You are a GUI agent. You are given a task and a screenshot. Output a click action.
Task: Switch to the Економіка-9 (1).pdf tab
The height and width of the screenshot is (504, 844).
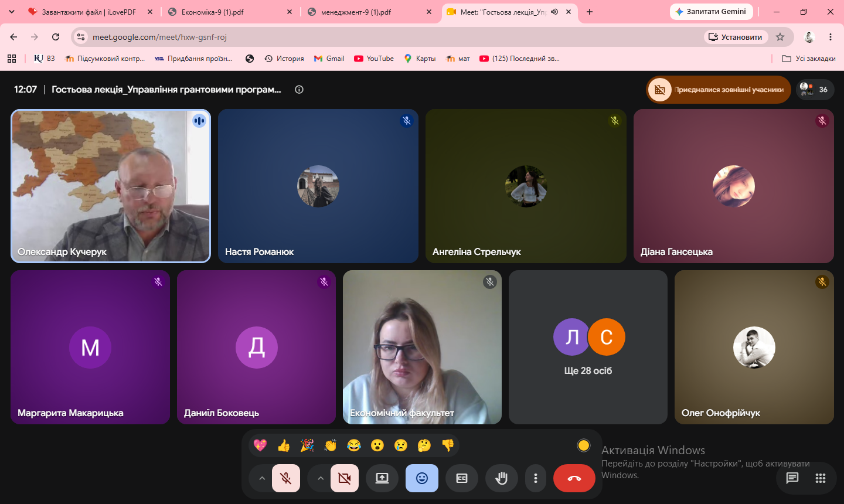[x=230, y=12]
